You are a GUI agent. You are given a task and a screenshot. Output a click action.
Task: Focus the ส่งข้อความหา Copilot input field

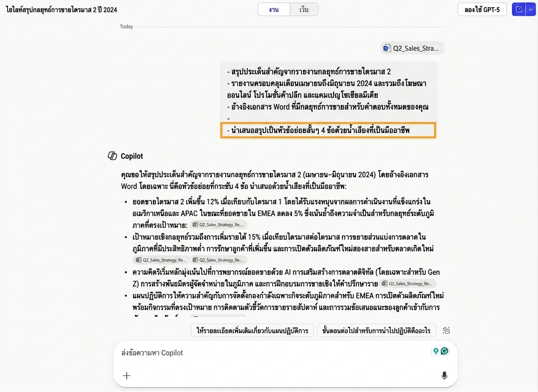[276, 353]
